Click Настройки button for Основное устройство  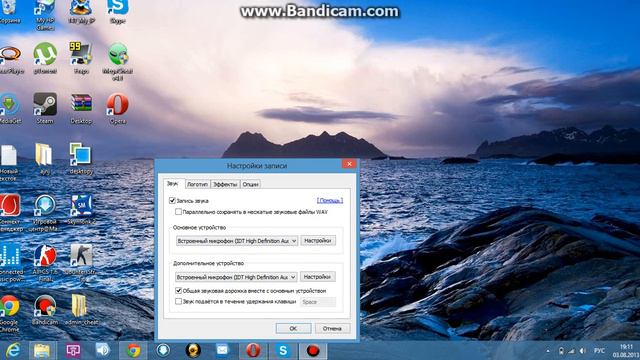pos(318,241)
